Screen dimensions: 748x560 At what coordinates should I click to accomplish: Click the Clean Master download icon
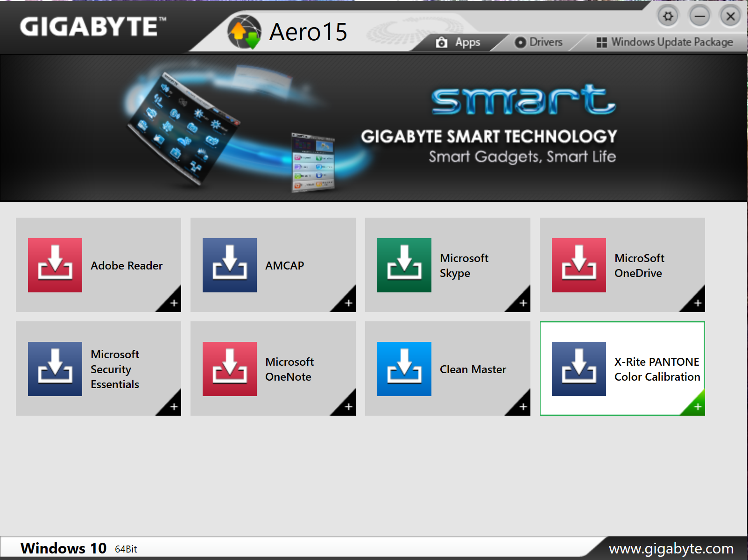point(404,369)
